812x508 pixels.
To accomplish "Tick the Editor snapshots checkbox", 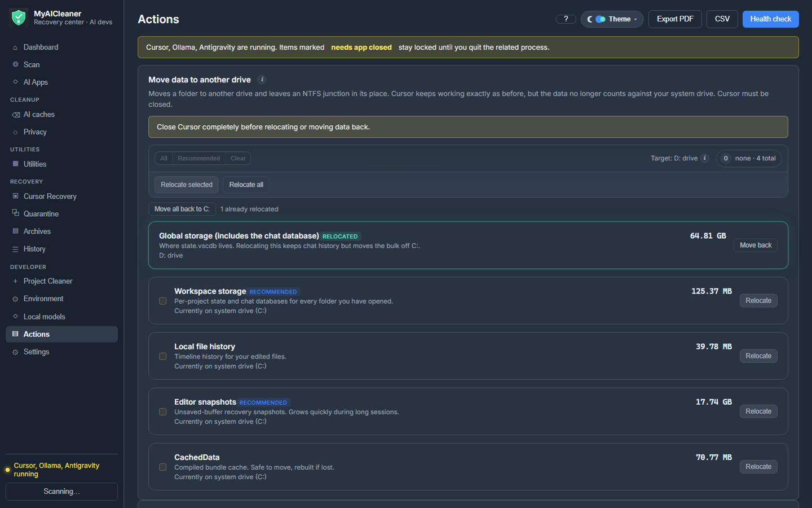I will coord(162,411).
